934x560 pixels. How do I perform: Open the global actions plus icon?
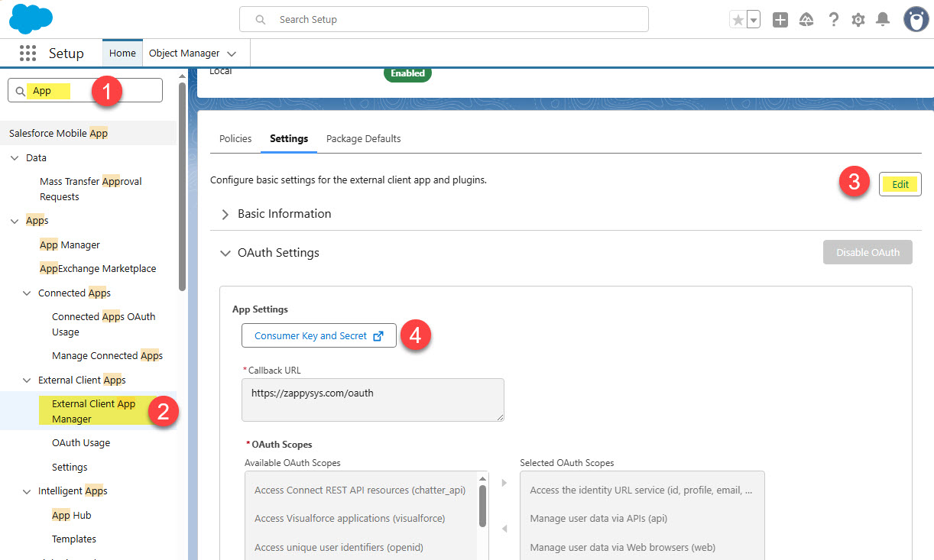(x=780, y=20)
